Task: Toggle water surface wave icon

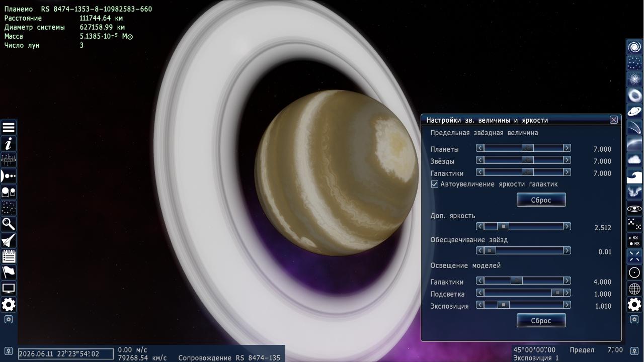Action: coord(634,176)
